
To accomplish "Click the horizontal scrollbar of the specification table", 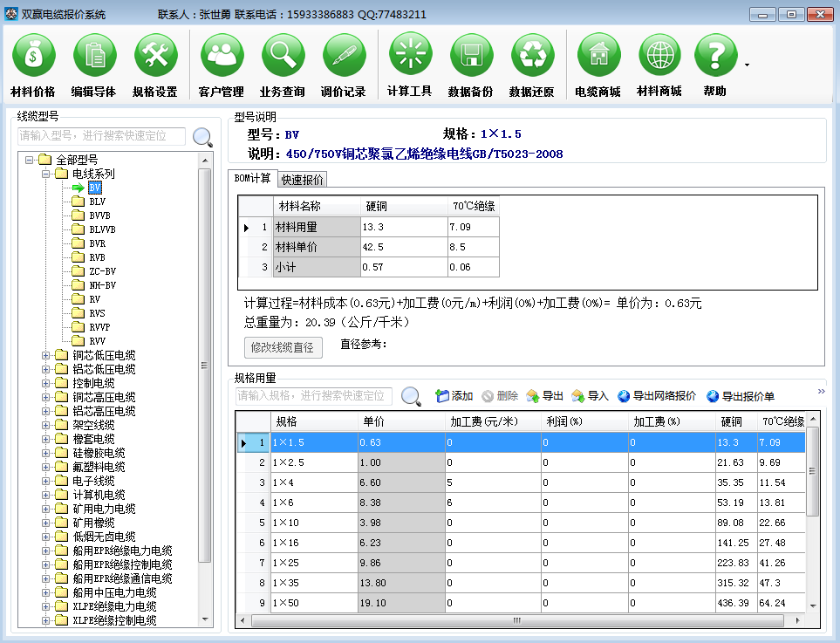I will tap(515, 620).
